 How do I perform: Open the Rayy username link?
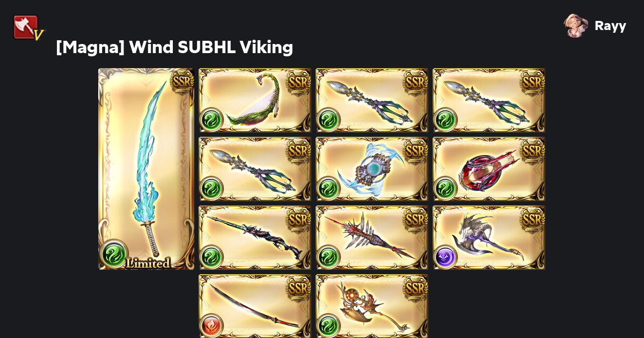(610, 26)
